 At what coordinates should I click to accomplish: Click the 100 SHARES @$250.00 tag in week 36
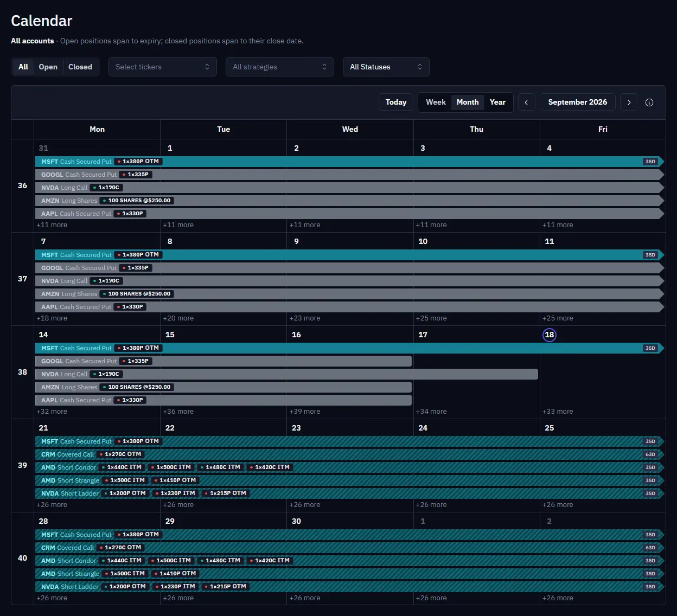[137, 201]
